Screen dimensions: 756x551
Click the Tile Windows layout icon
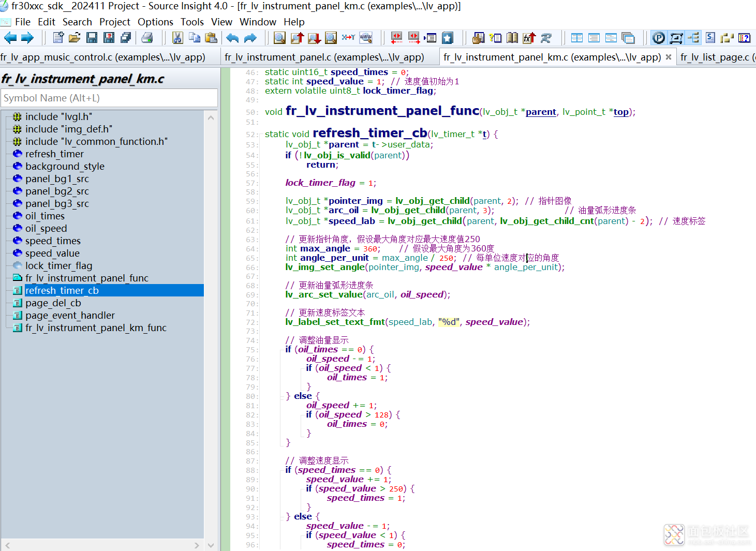click(x=577, y=38)
